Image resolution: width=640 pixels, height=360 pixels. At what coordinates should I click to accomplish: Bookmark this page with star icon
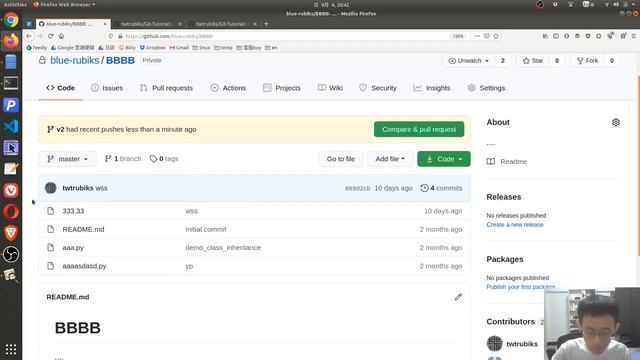coord(496,36)
